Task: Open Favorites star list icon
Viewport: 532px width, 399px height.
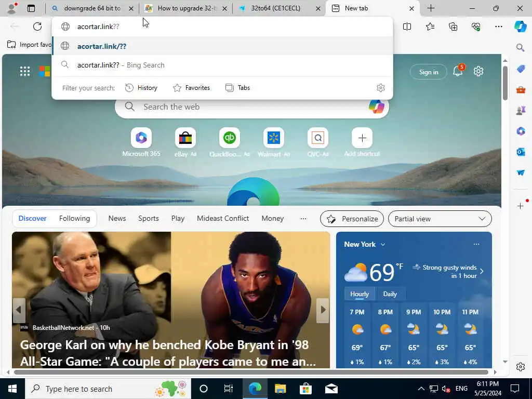Action: pos(430,26)
